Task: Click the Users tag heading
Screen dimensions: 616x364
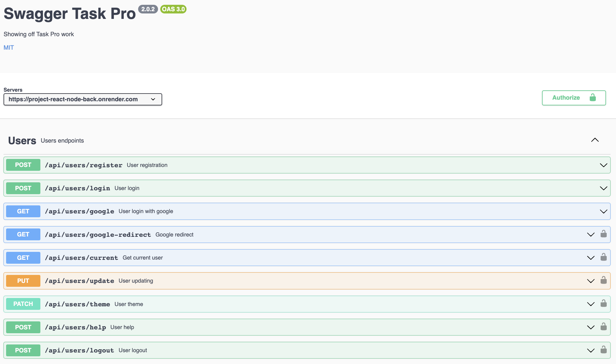Action: (22, 141)
